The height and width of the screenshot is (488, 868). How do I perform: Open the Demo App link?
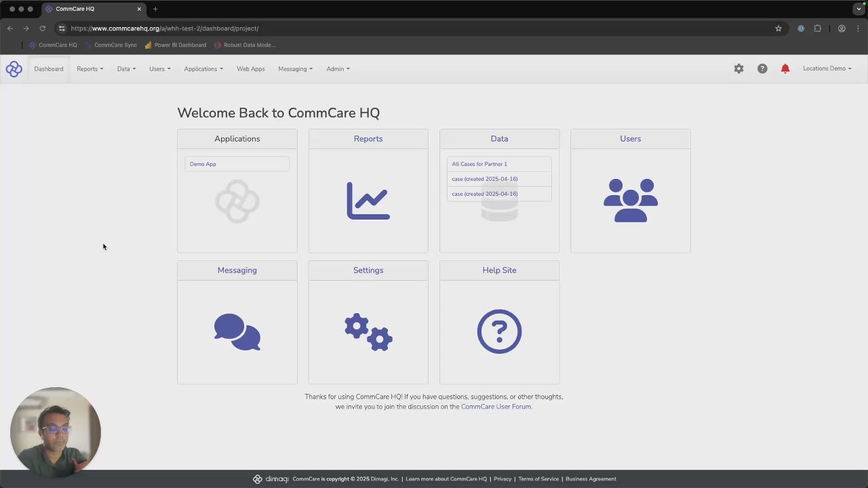[203, 164]
